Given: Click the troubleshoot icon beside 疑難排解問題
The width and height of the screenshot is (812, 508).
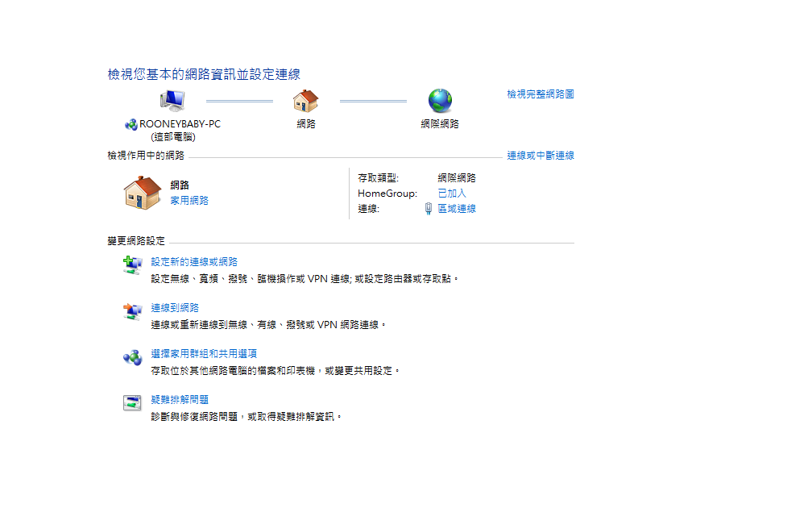Looking at the screenshot, I should [132, 403].
